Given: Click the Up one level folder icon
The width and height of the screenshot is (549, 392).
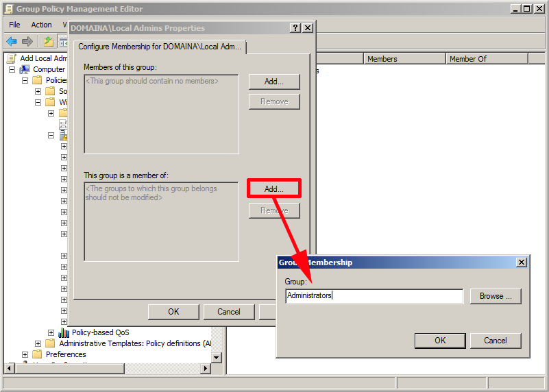Looking at the screenshot, I should 49,42.
